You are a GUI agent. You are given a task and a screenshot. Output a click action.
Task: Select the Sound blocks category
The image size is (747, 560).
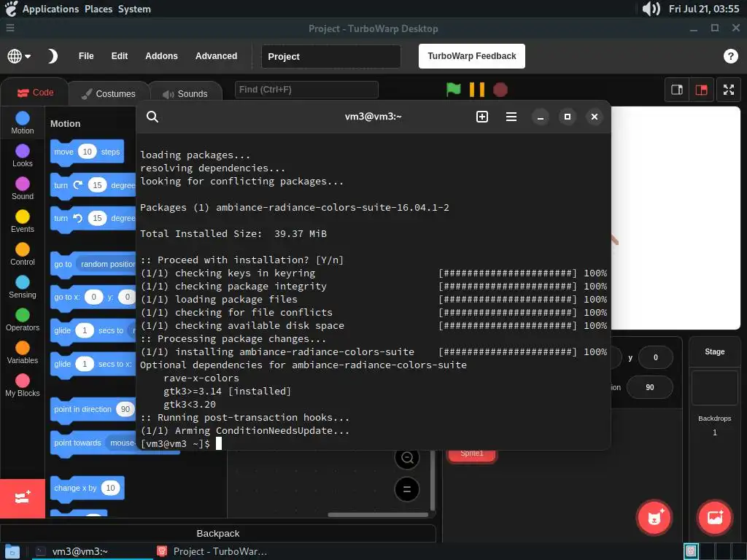(23, 189)
